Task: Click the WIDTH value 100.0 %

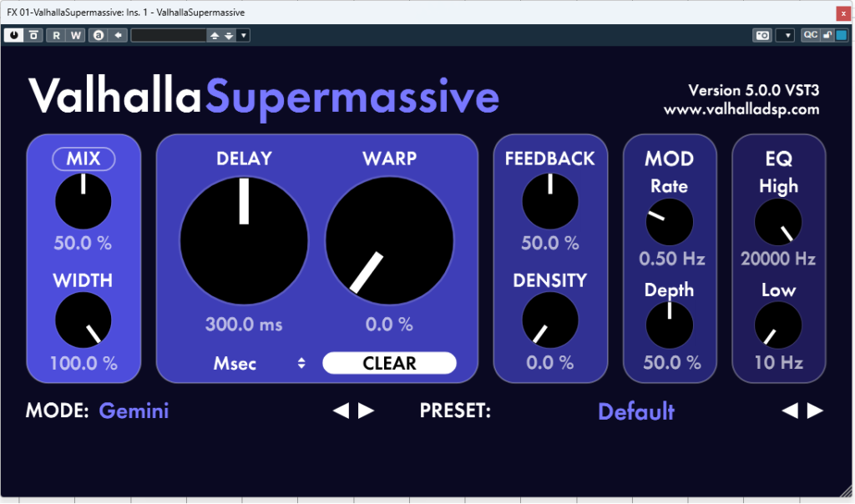Action: (83, 364)
